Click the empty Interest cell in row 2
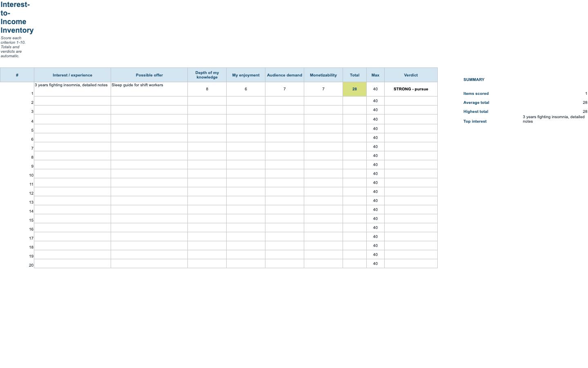This screenshot has height=368, width=588. pos(72,101)
